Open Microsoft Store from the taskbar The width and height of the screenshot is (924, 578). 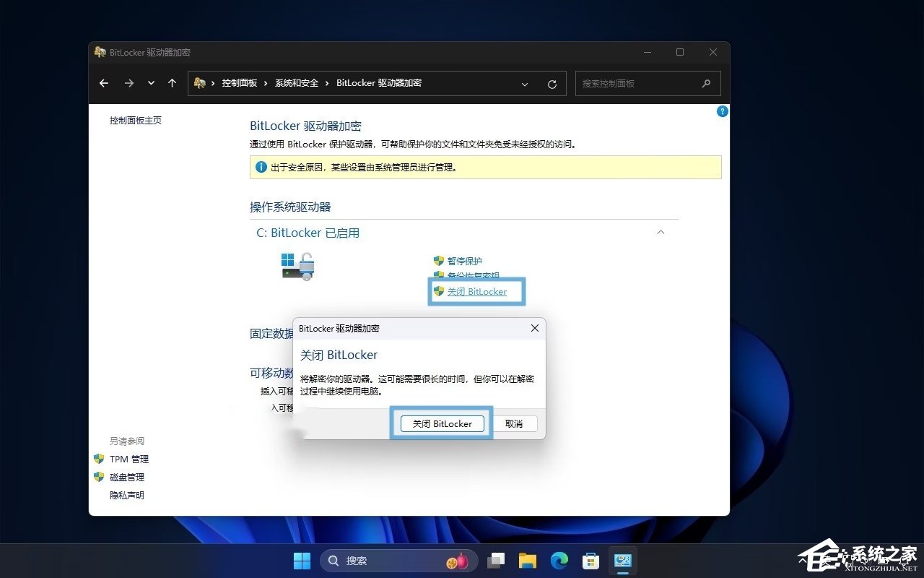click(x=591, y=560)
